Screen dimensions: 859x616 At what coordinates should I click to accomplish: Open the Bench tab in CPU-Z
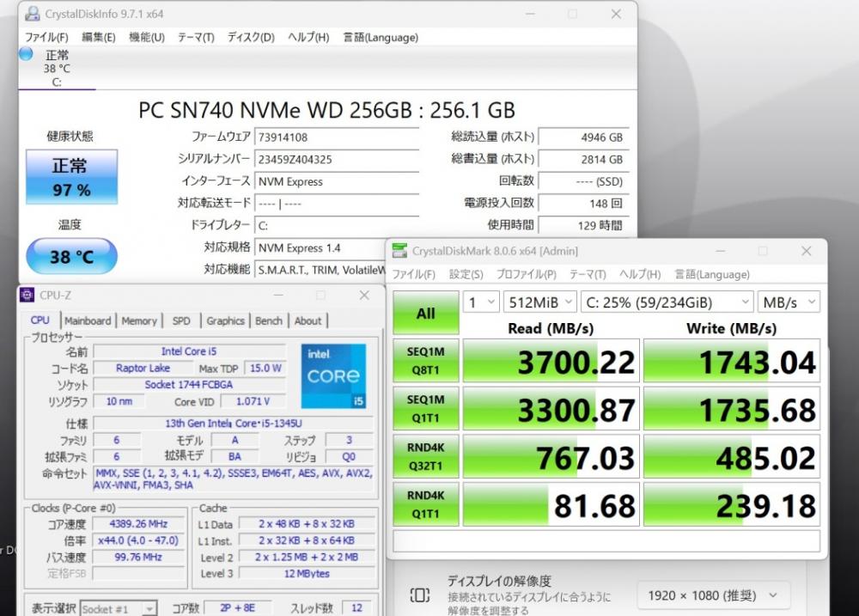tap(269, 320)
